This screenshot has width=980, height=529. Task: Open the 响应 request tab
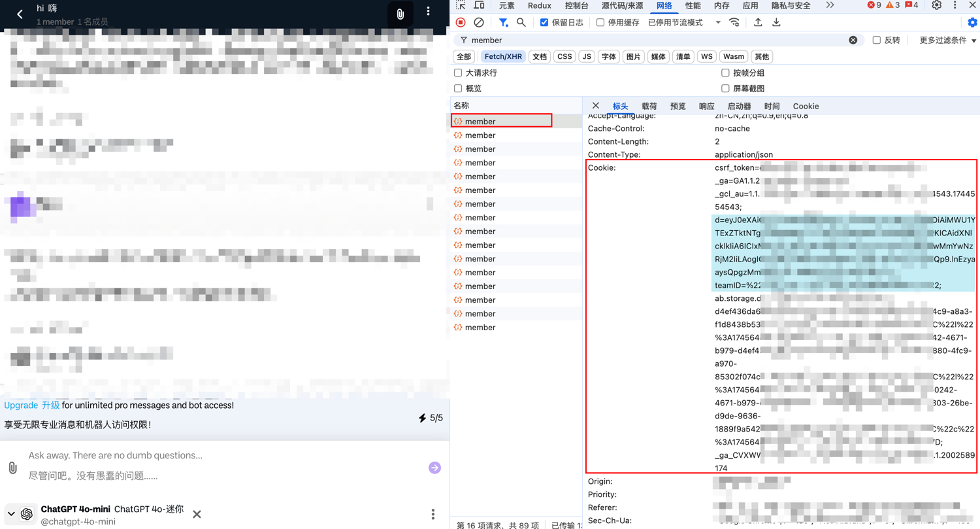pos(707,106)
